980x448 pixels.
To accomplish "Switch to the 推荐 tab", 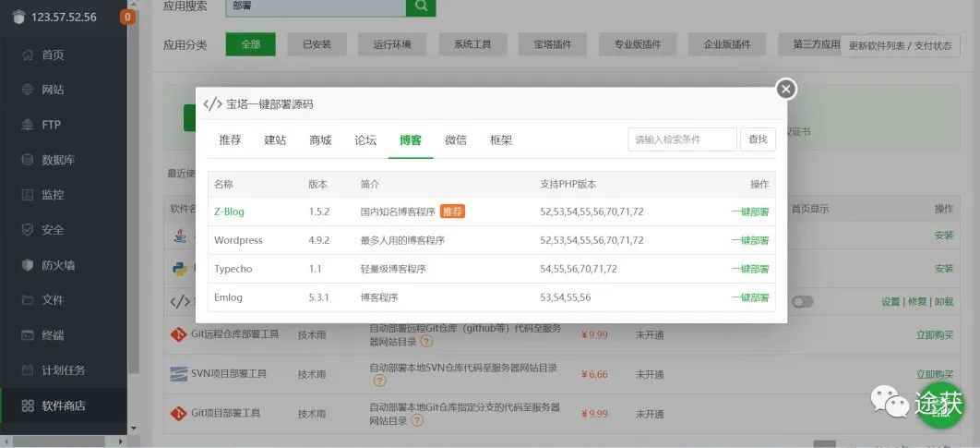I will (x=230, y=140).
